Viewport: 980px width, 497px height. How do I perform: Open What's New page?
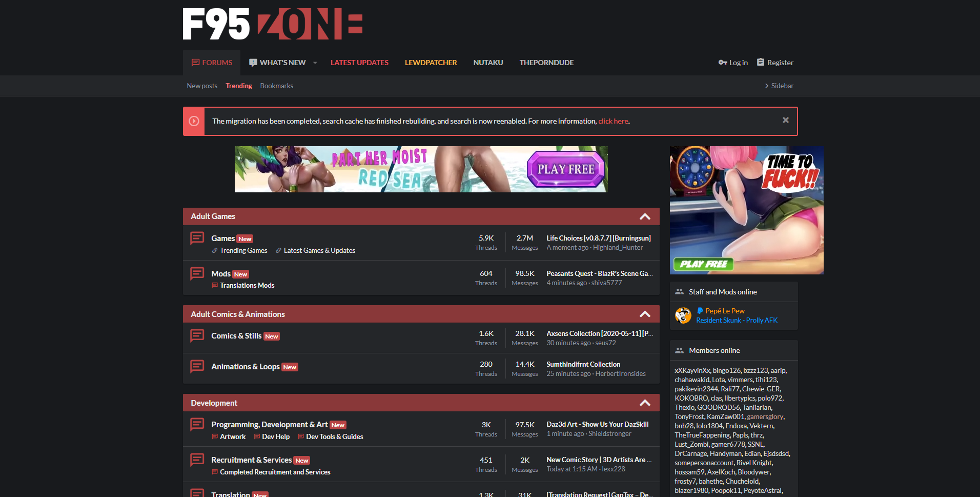pyautogui.click(x=277, y=63)
